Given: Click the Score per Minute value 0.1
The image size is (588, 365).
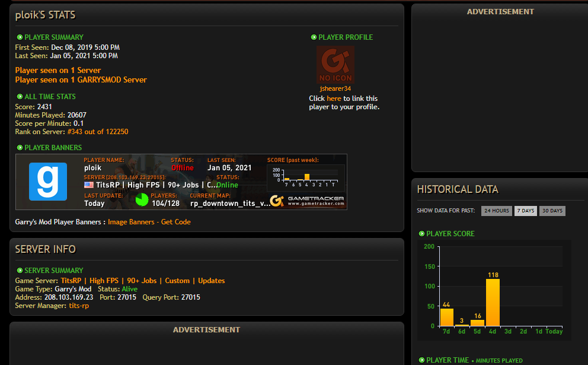Looking at the screenshot, I should (x=78, y=123).
